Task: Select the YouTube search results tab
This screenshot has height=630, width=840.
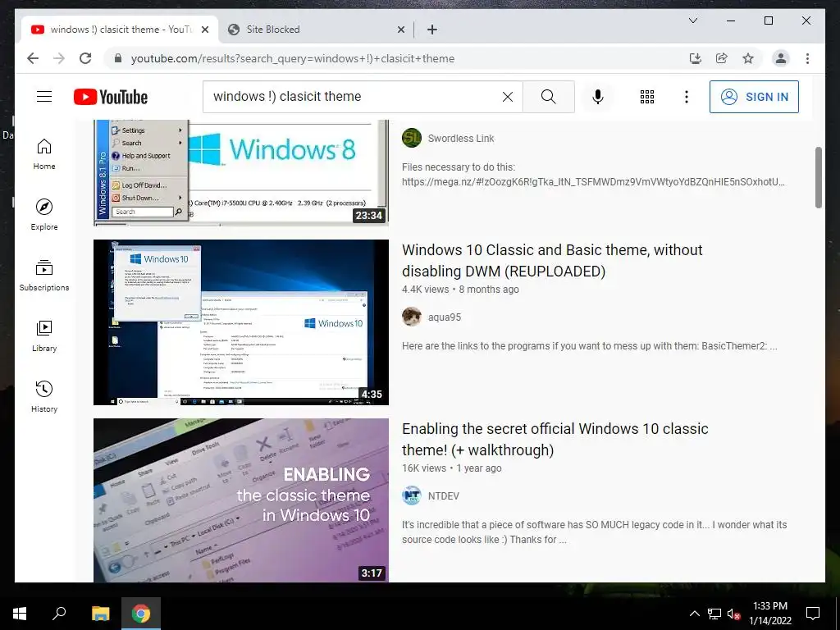Action: pos(119,30)
